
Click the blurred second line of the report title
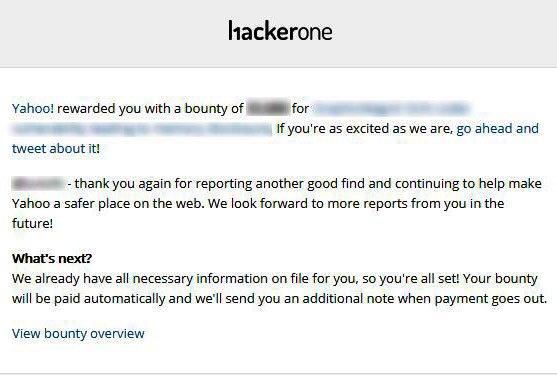(142, 129)
